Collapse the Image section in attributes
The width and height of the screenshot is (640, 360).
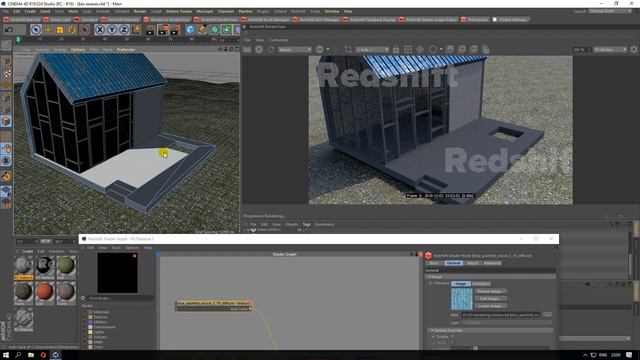pyautogui.click(x=429, y=277)
